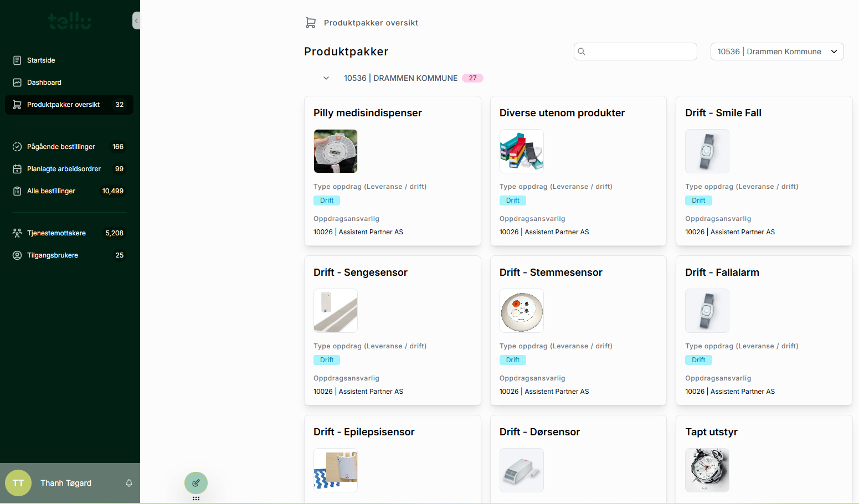Click the Startside page icon

tap(17, 60)
